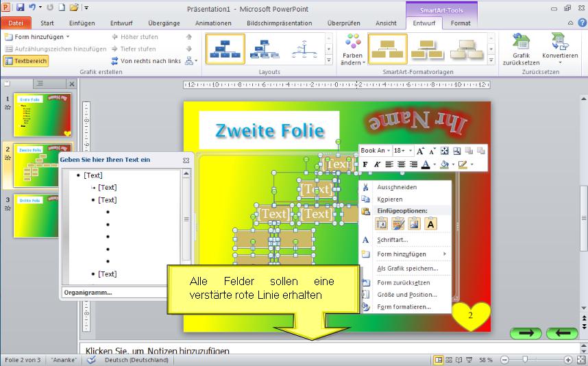Select Ausschneiden in the context menu
Screen dimensions: 588x366
(396, 187)
